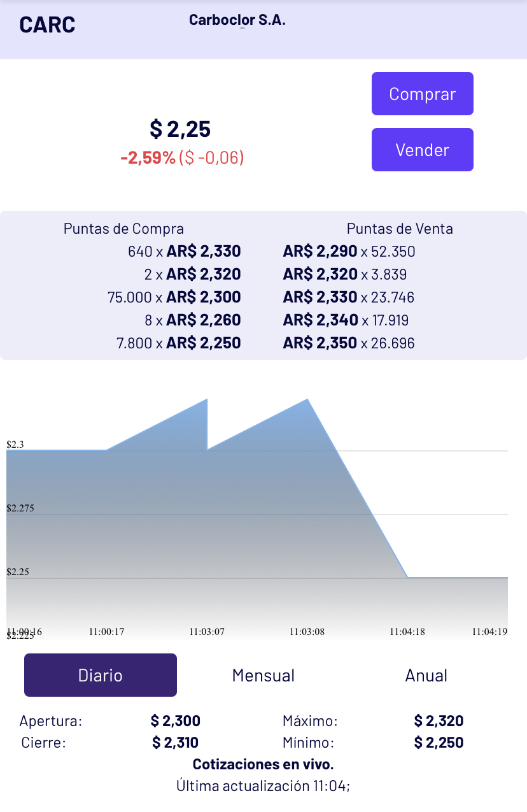Select the AR$ 2,350 x 26.696 sell offer
Screen dimensions: 527x812
pyautogui.click(x=349, y=343)
